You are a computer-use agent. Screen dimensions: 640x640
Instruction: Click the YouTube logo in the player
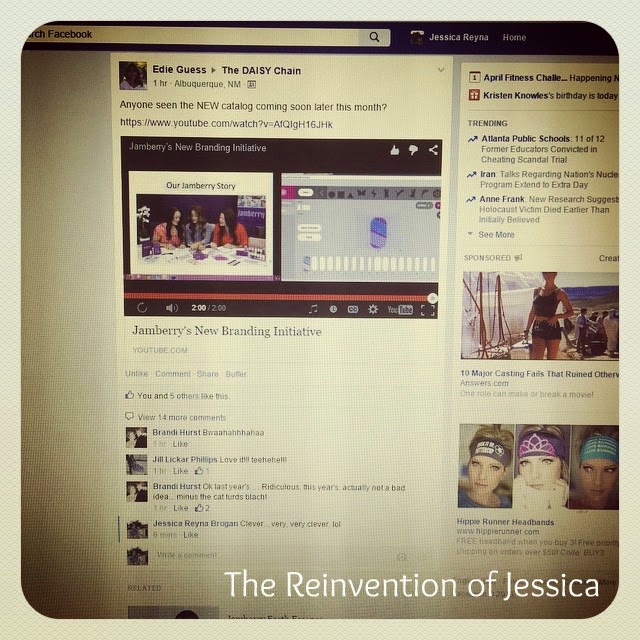pyautogui.click(x=400, y=310)
